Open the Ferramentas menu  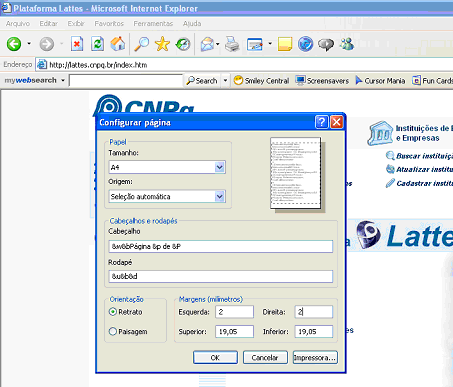[x=153, y=24]
